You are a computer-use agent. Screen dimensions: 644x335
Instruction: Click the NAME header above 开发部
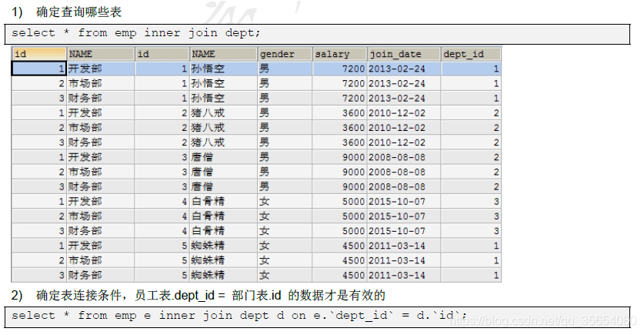click(101, 54)
